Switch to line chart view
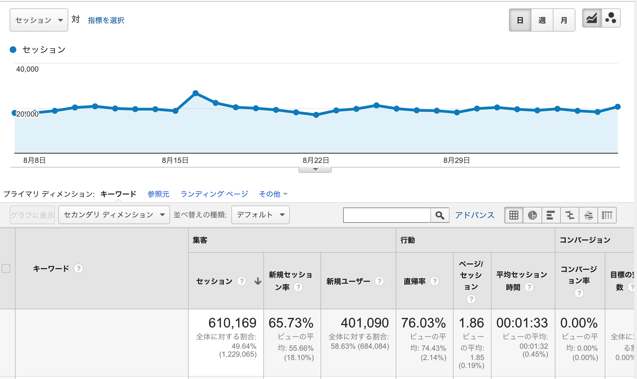 coord(592,18)
